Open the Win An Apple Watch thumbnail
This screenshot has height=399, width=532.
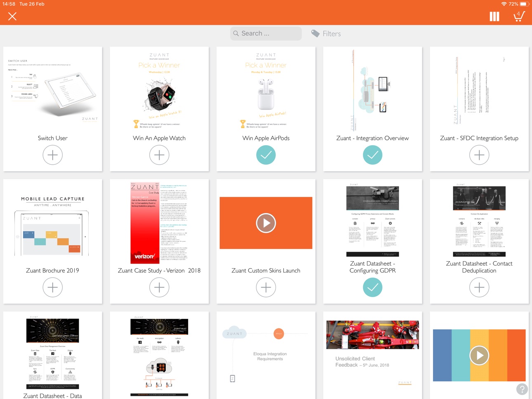[159, 90]
